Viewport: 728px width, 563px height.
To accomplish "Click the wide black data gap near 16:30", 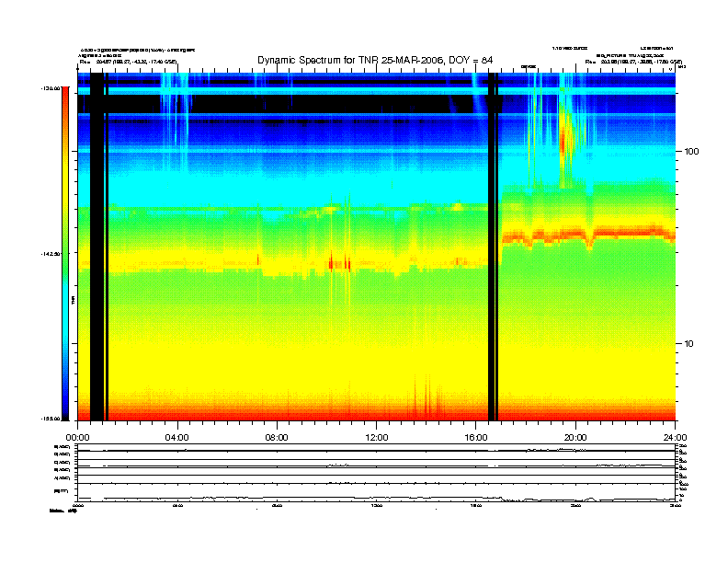I will [491, 247].
